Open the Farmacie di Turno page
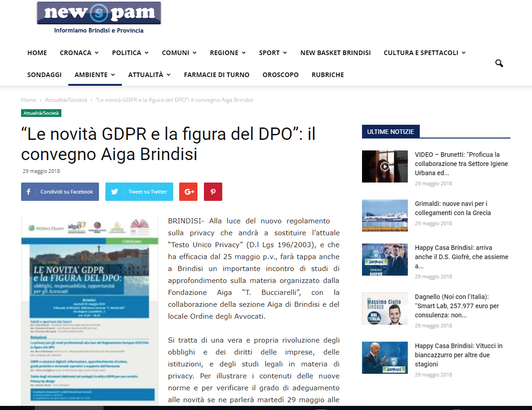The height and width of the screenshot is (410, 532). [216, 75]
